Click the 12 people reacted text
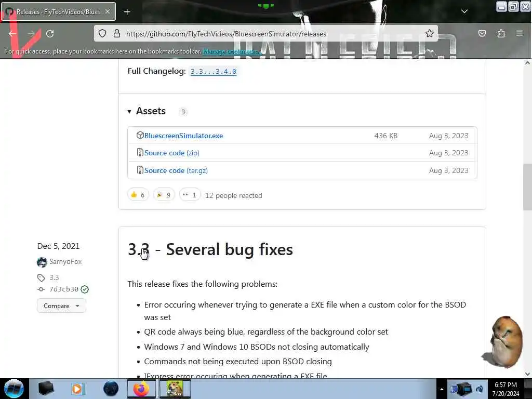The height and width of the screenshot is (399, 532). coord(233,195)
